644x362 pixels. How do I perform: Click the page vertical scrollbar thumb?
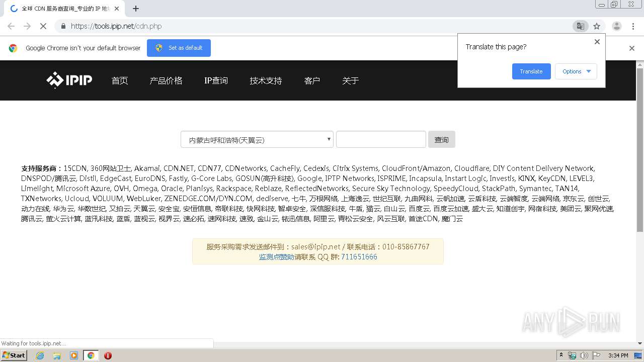tap(640, 151)
